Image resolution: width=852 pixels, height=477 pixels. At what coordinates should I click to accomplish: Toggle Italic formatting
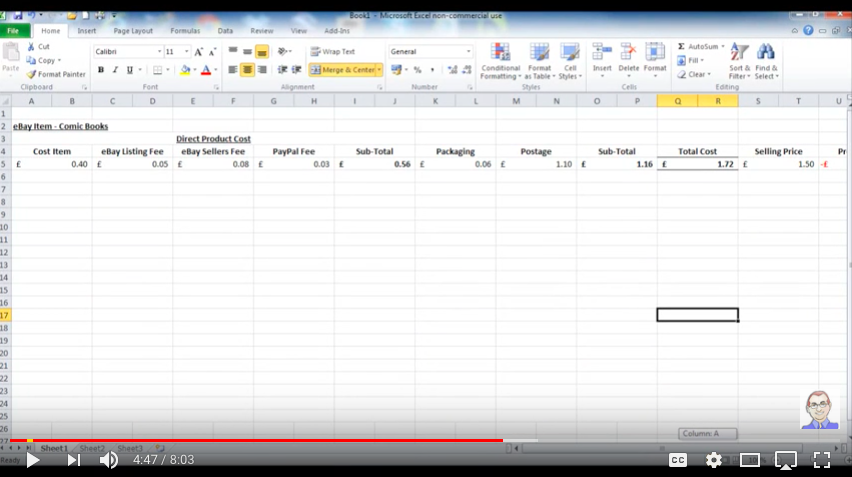[x=115, y=70]
